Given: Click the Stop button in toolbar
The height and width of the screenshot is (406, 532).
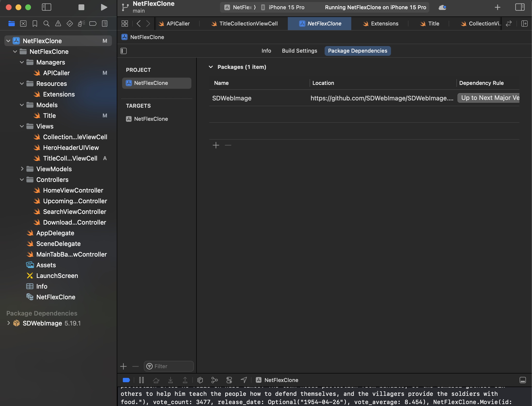Looking at the screenshot, I should click(x=81, y=7).
